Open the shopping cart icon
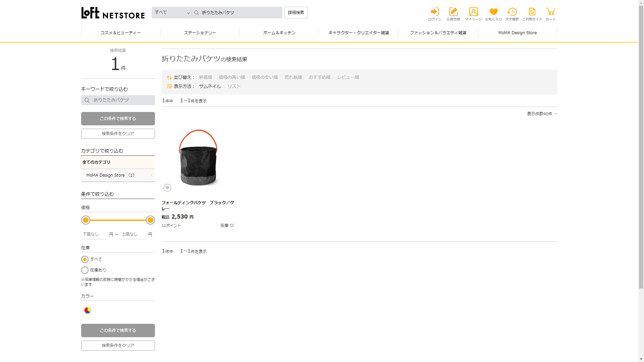 tap(550, 12)
